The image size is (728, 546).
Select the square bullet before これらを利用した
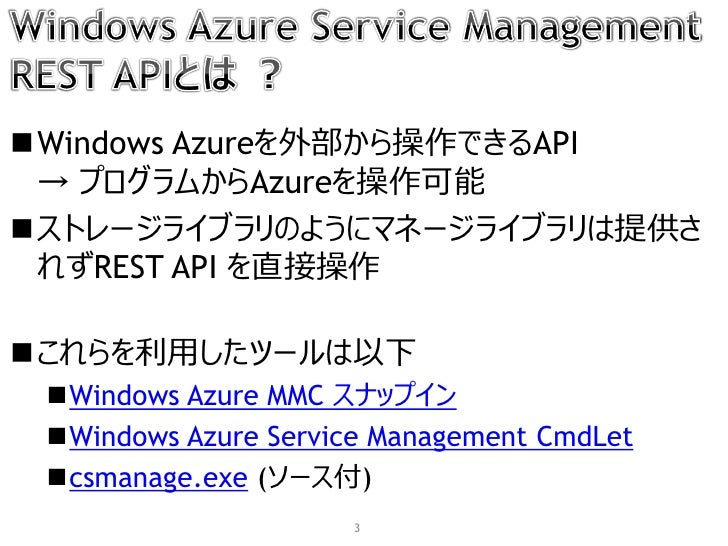tap(22, 352)
